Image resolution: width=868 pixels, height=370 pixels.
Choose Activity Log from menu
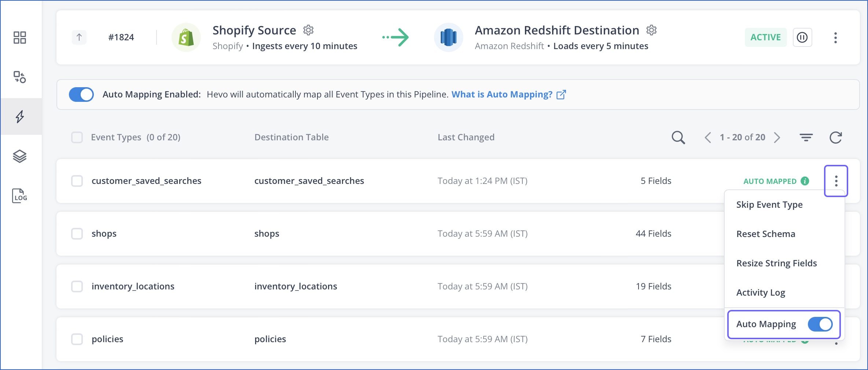(x=761, y=292)
